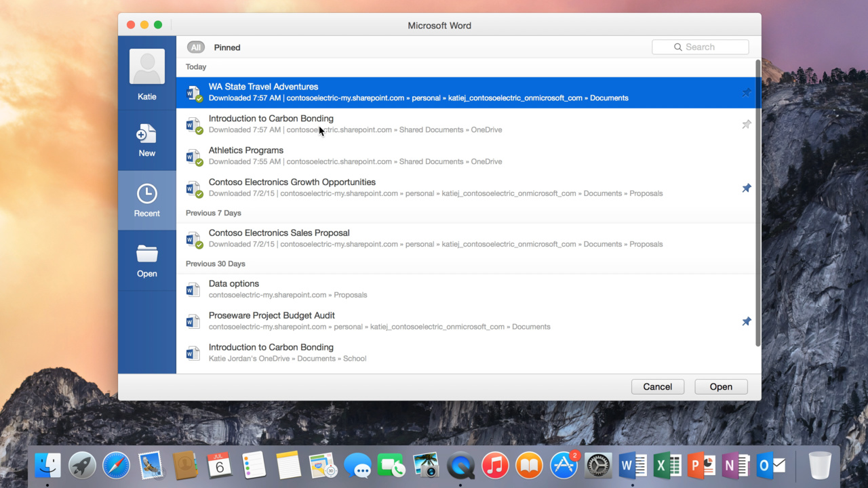Select Contoso Electronics Growth Opportunities row
Viewport: 868px width, 488px height.
(x=466, y=188)
